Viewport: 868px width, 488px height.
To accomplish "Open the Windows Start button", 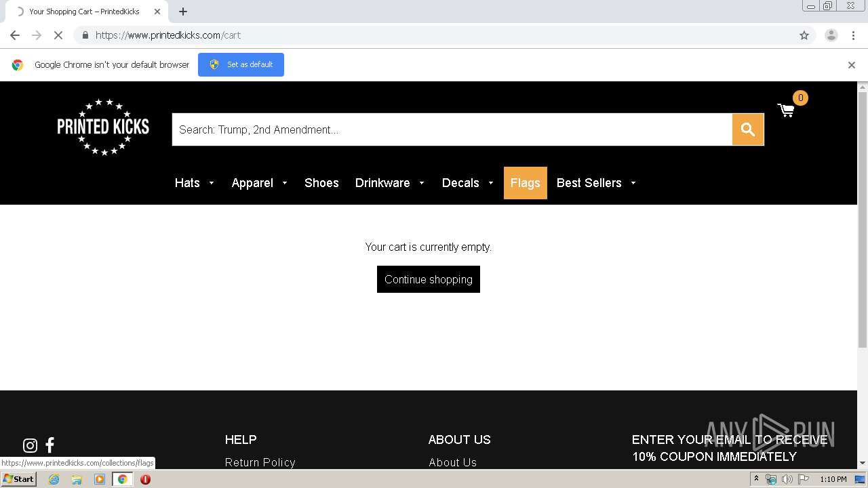I will point(19,479).
